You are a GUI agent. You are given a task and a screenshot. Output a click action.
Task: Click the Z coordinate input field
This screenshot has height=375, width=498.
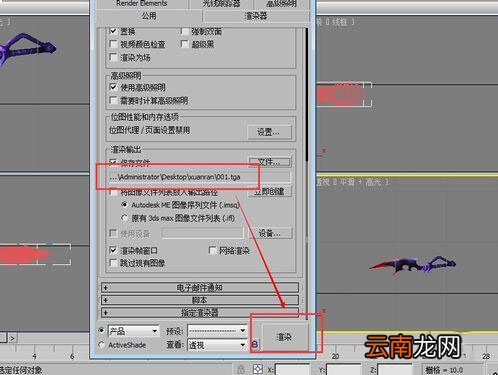[x=395, y=369]
